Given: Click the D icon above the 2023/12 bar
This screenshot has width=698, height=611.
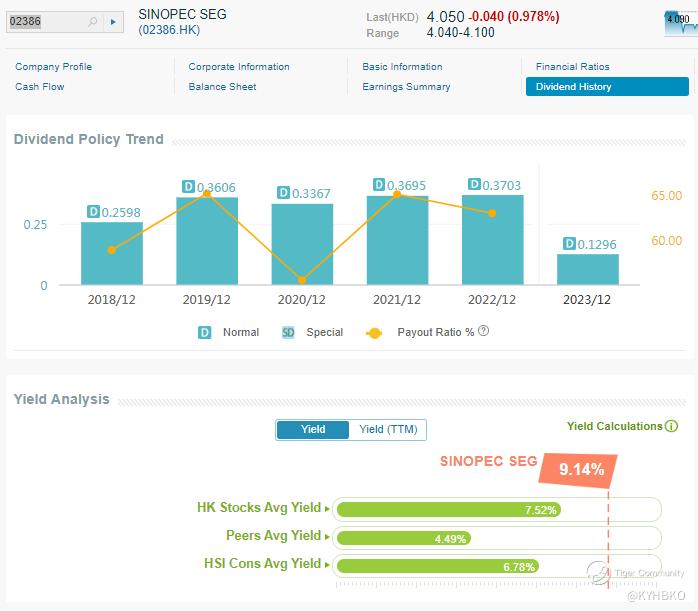Looking at the screenshot, I should point(569,243).
